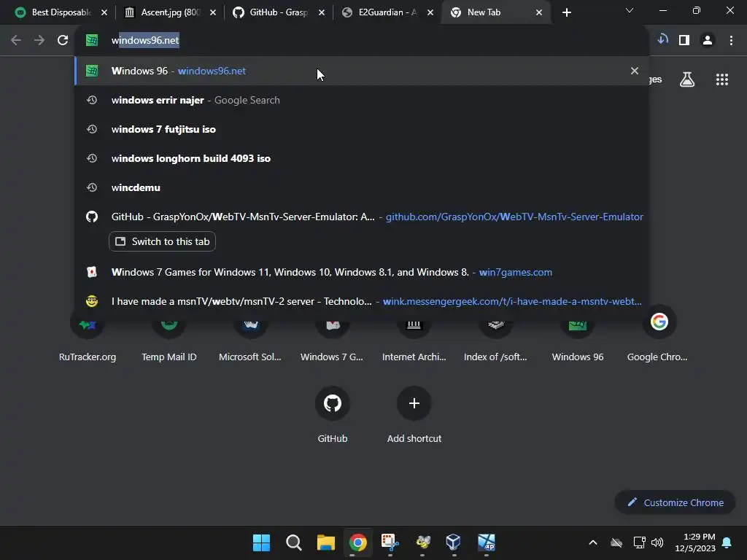Open a new tab with plus button
This screenshot has height=560, width=747.
[x=566, y=12]
